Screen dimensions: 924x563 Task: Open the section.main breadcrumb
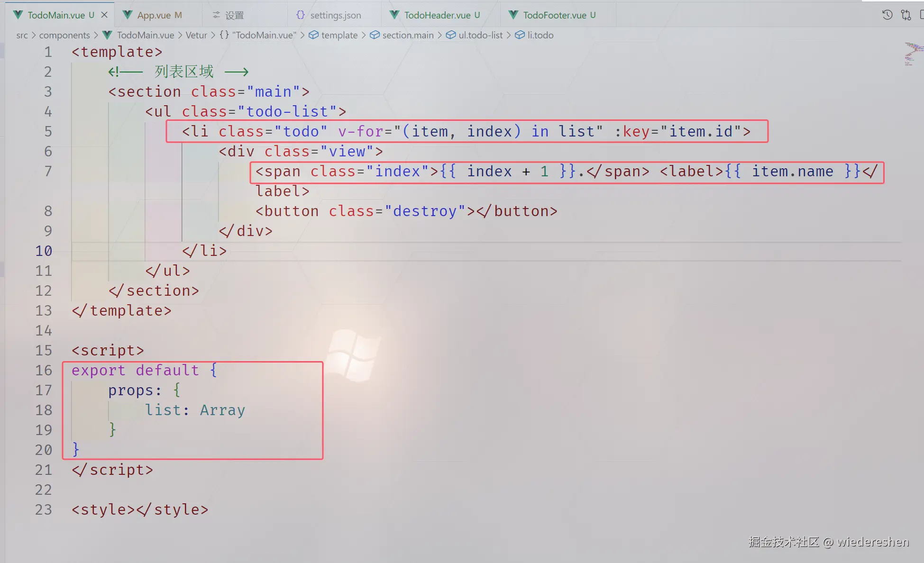click(x=408, y=35)
